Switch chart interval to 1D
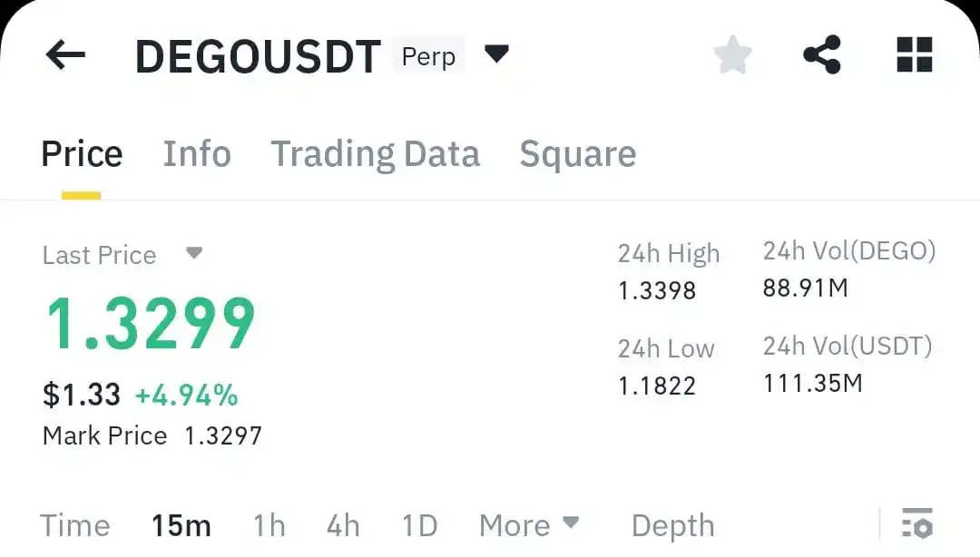The image size is (980, 557). (x=419, y=524)
